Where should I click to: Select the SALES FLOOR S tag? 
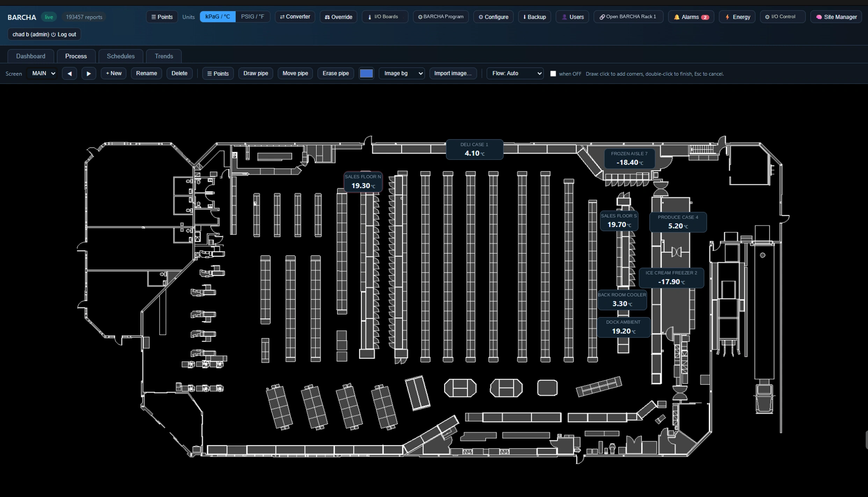(619, 221)
